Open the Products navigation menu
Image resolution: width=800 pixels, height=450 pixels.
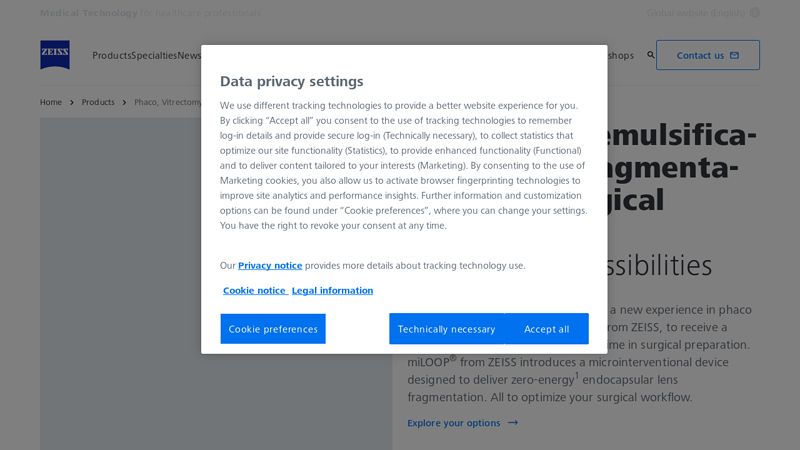tap(111, 56)
